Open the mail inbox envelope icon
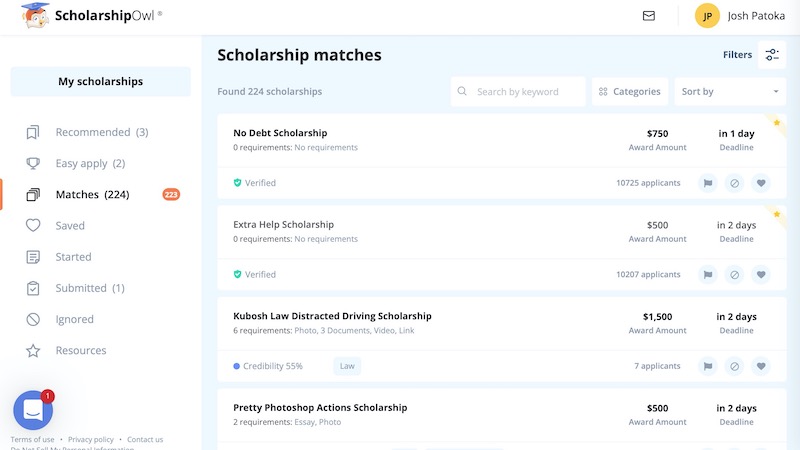Viewport: 800px width, 450px height. [649, 16]
